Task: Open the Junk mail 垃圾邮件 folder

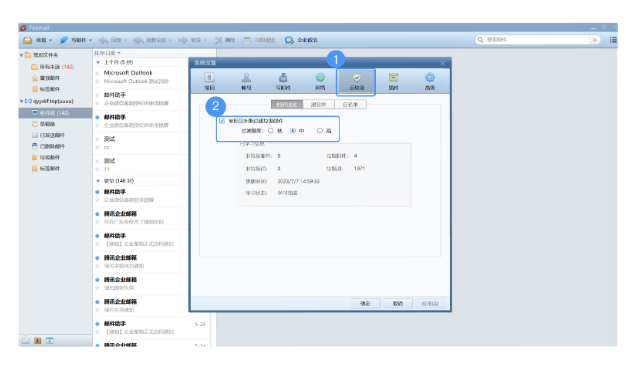Action: pos(46,158)
